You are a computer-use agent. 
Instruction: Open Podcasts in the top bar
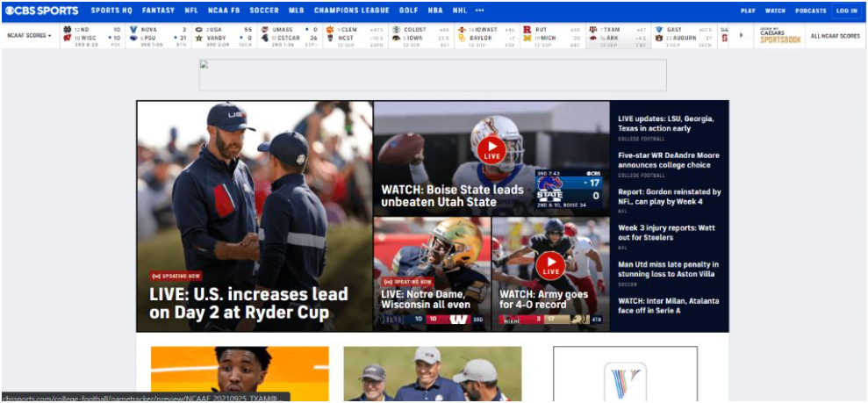coord(810,11)
